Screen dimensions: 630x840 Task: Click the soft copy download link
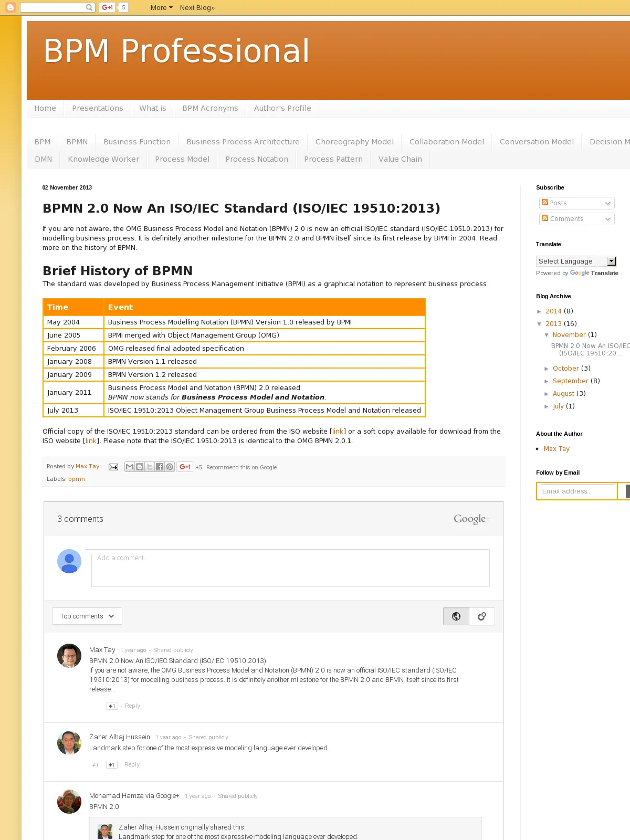[x=91, y=441]
